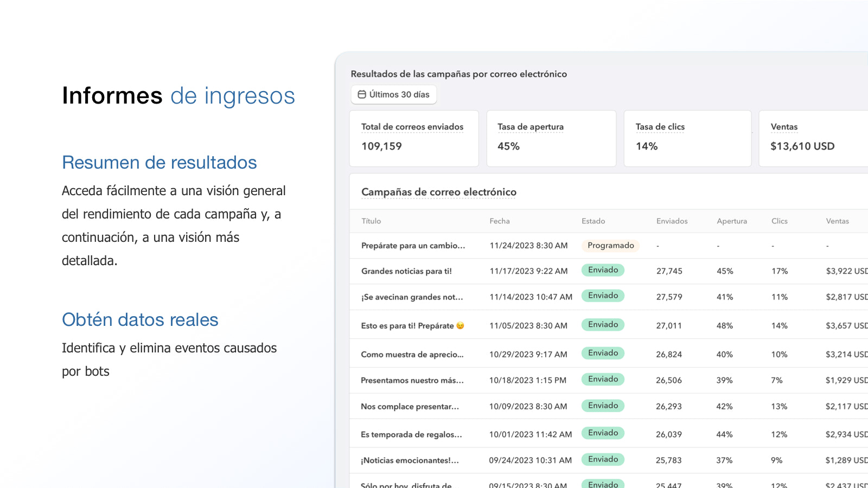The width and height of the screenshot is (868, 488).
Task: Click the Campañas de correo electrónico heading
Action: pos(439,192)
